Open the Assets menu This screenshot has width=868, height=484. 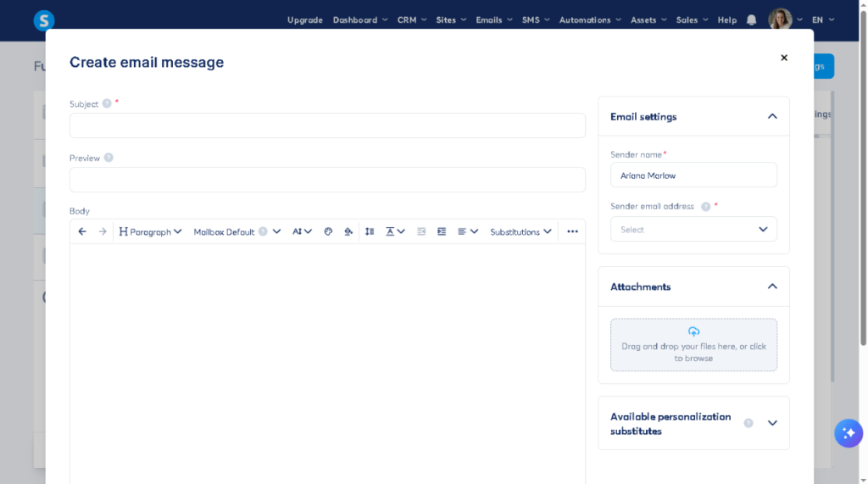pos(648,20)
